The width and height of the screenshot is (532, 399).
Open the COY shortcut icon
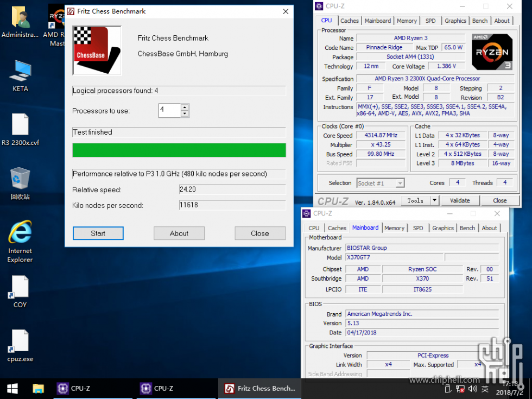pyautogui.click(x=20, y=287)
